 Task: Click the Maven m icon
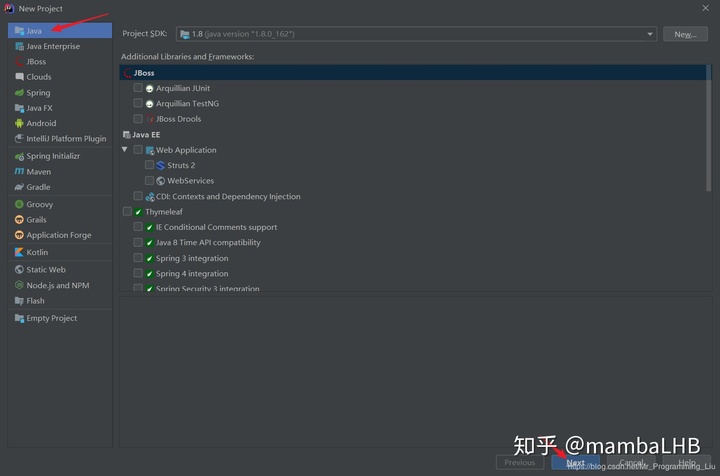[x=19, y=172]
